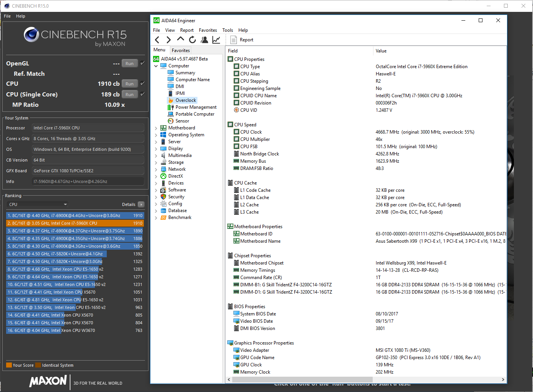
Task: Open the AIDA64 Help menu
Action: click(x=243, y=30)
